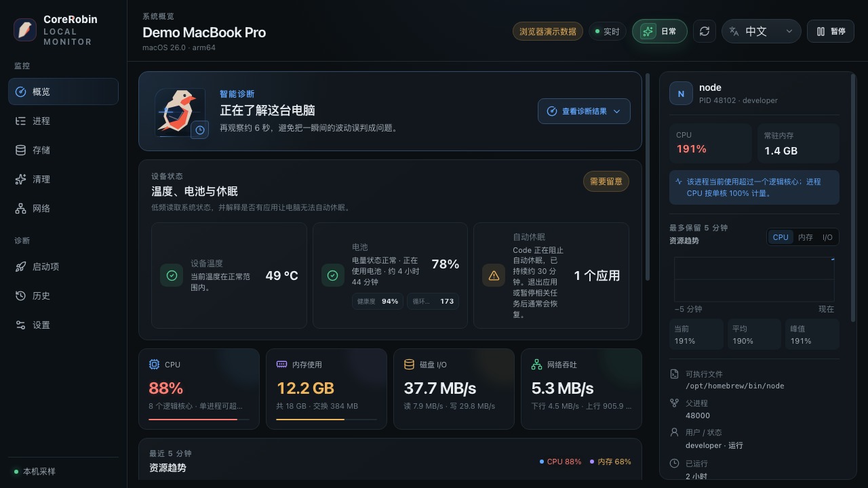
Task: Toggle 内存 68% legend in trend chart
Action: (x=610, y=462)
